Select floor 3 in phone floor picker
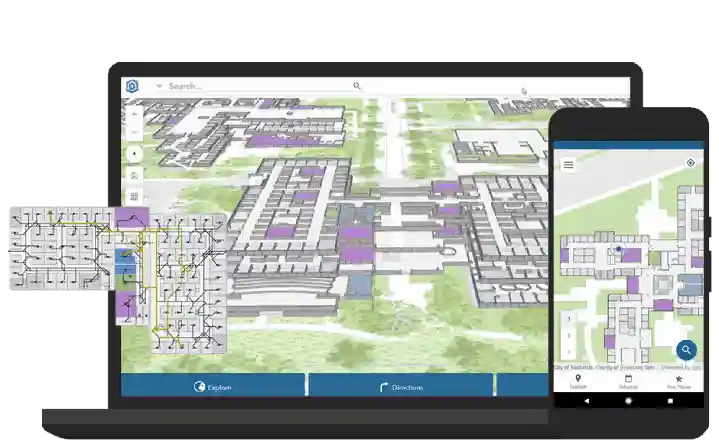 pos(569,319)
